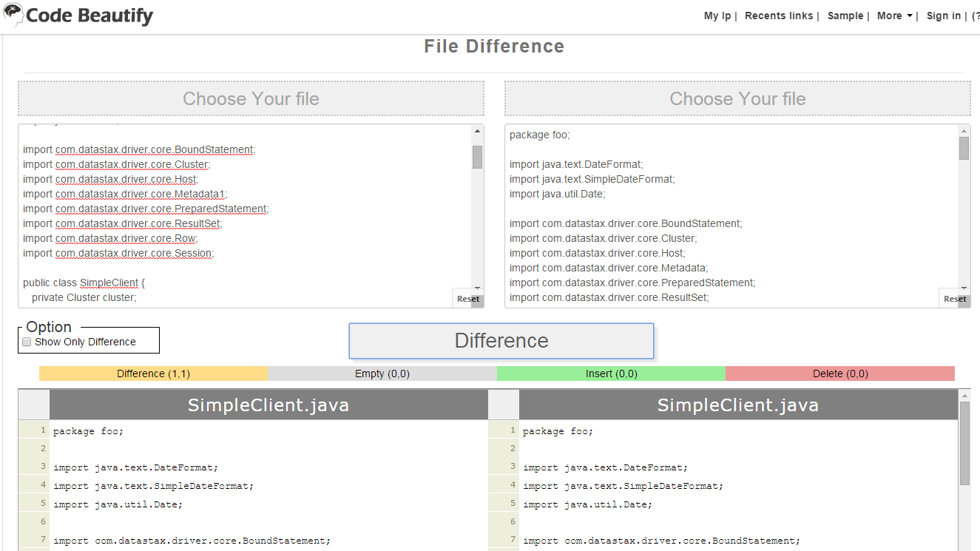Choose a file for the left pane

(x=251, y=98)
